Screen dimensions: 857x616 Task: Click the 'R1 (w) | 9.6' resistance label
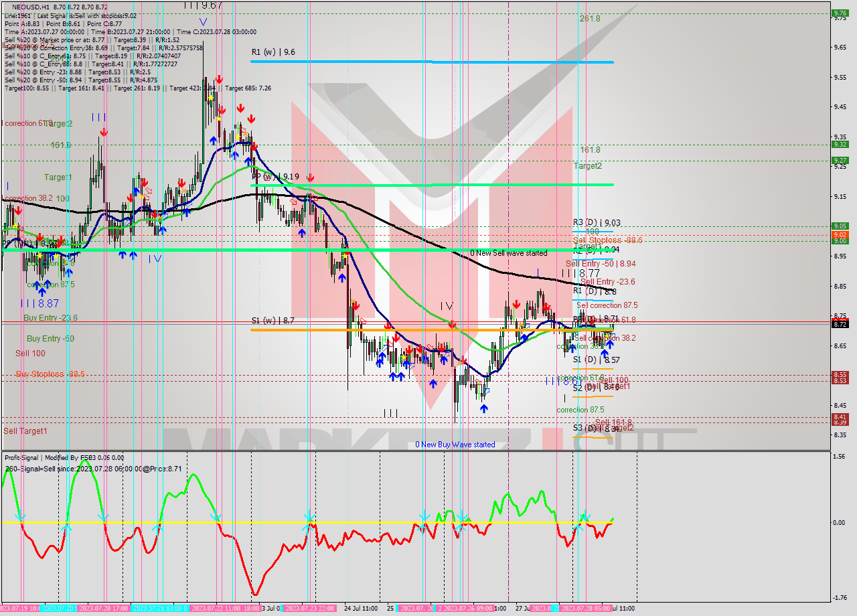coord(273,52)
